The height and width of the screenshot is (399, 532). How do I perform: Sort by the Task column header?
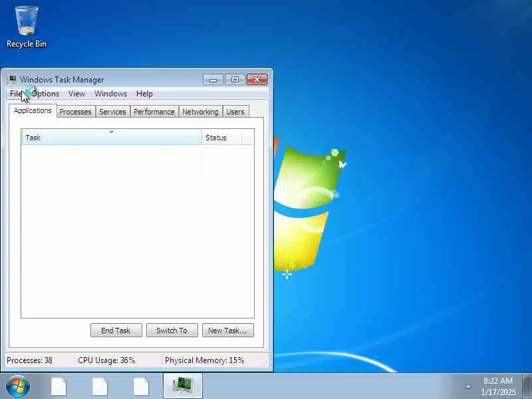click(x=112, y=138)
